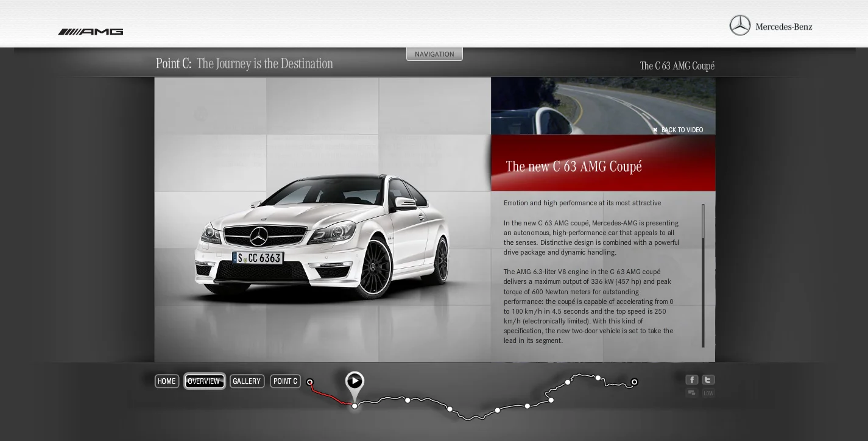Share on Twitter
This screenshot has width=868, height=441.
click(708, 379)
